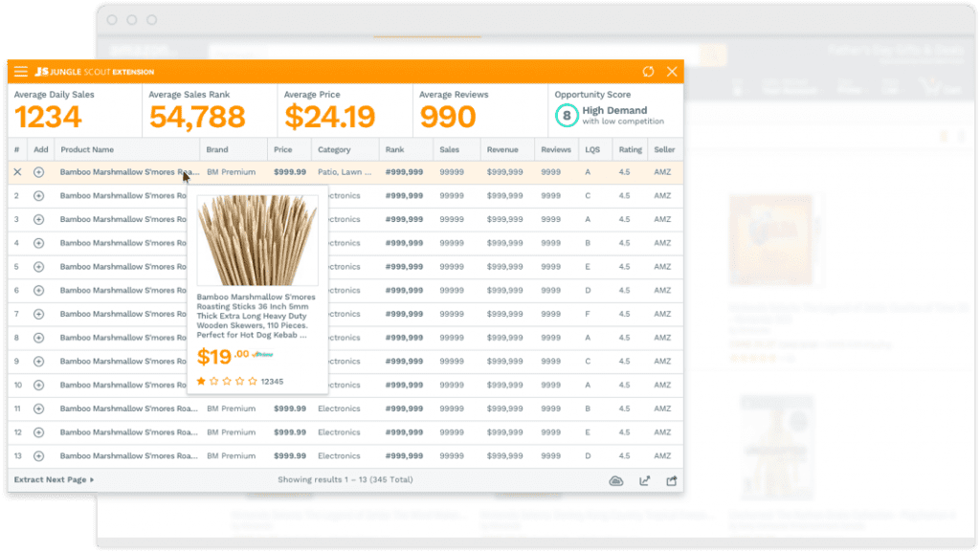980x552 pixels.
Task: Sort table by Price column header
Action: [x=283, y=150]
